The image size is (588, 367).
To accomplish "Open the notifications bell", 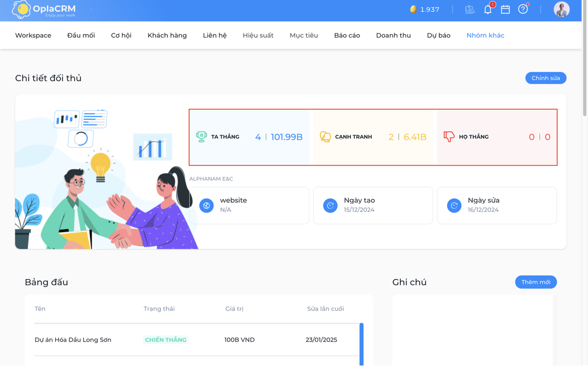I will tap(488, 10).
